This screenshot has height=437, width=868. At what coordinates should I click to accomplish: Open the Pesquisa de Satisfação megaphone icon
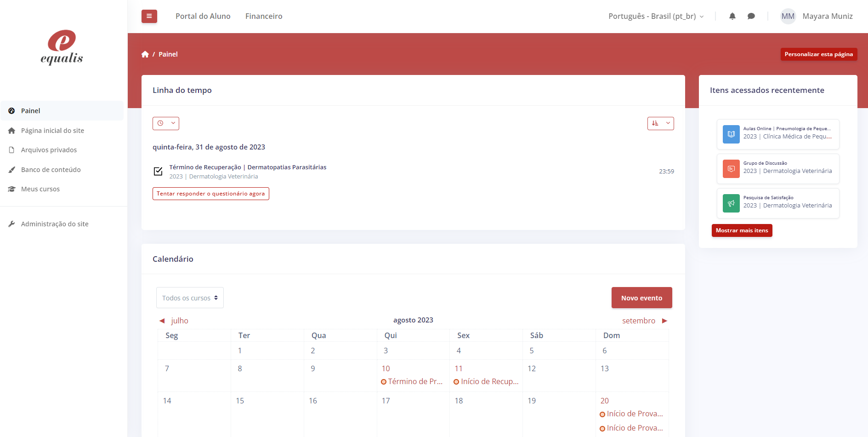click(x=731, y=203)
